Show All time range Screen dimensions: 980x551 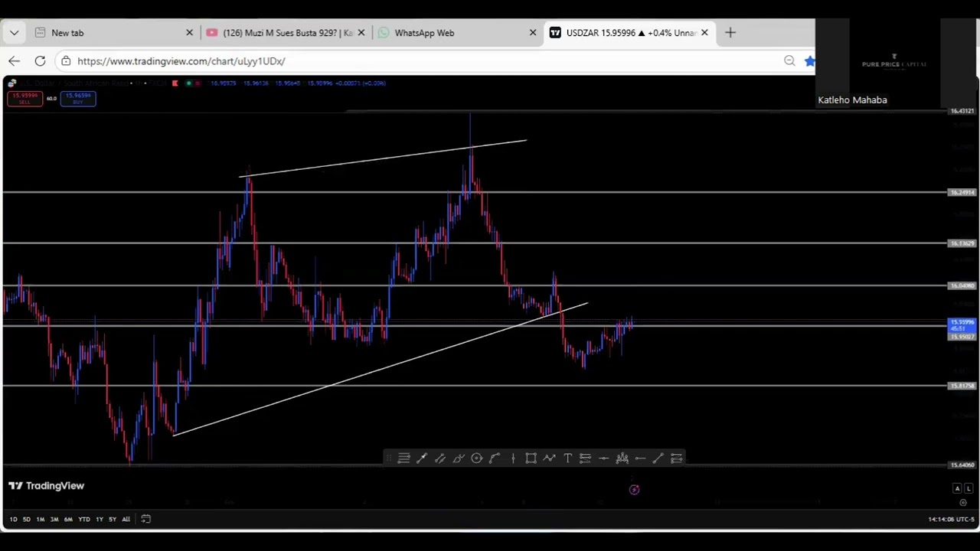click(x=126, y=520)
